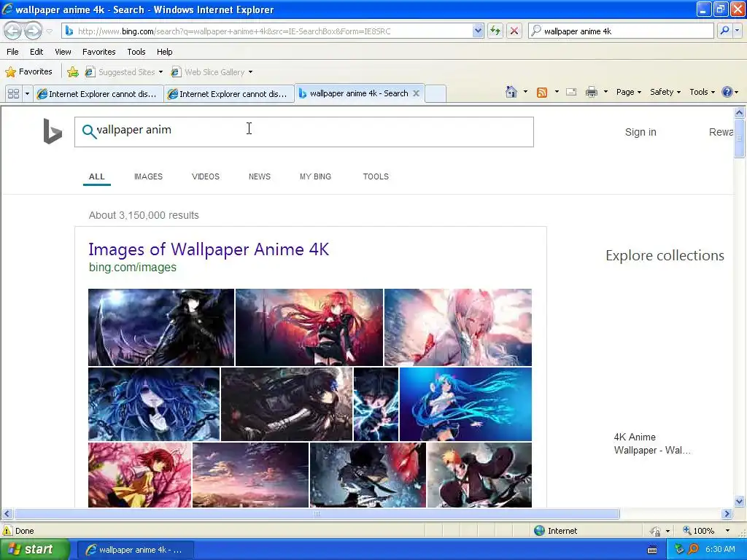Select the MY BING tab
The width and height of the screenshot is (747, 560).
click(315, 176)
